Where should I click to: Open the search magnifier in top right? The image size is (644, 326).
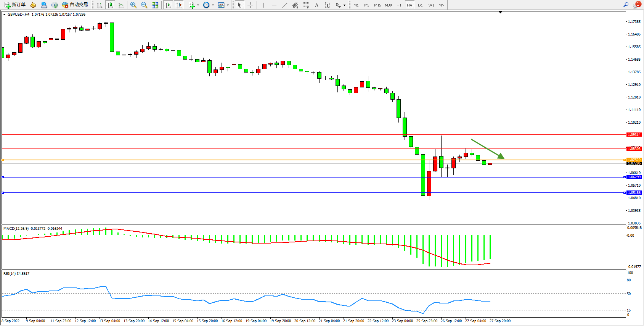pos(626,5)
